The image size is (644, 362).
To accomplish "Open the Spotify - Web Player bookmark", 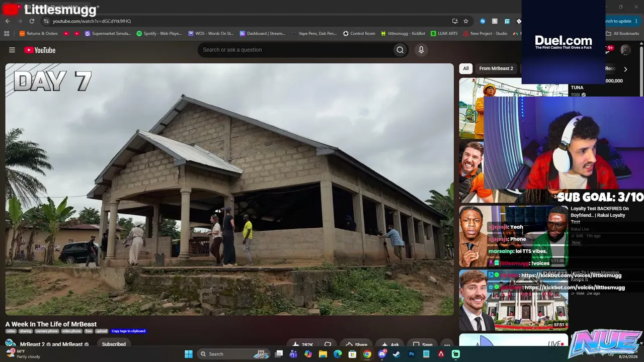I will pyautogui.click(x=159, y=34).
